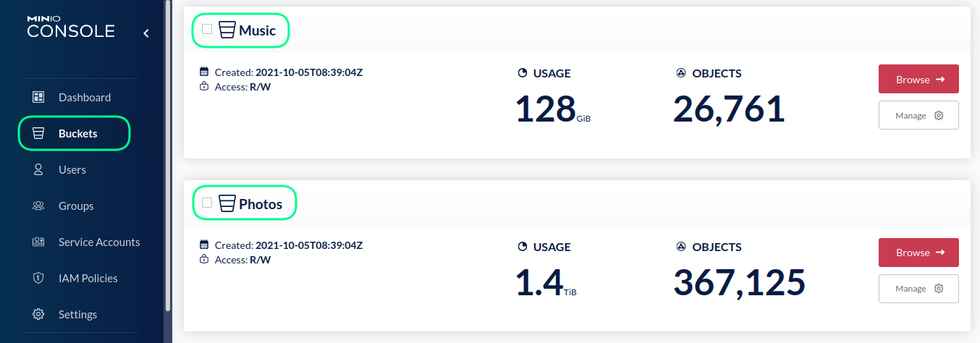Click the Photos bucket icon
Image resolution: width=980 pixels, height=343 pixels.
pyautogui.click(x=227, y=203)
